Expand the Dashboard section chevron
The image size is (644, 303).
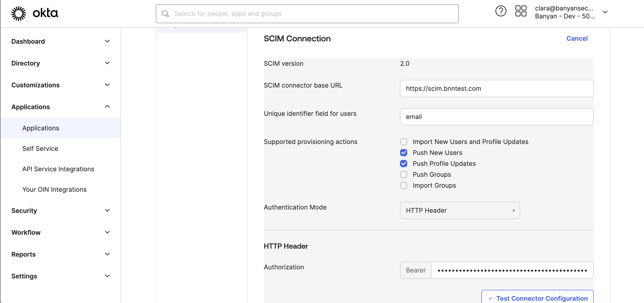pos(107,41)
